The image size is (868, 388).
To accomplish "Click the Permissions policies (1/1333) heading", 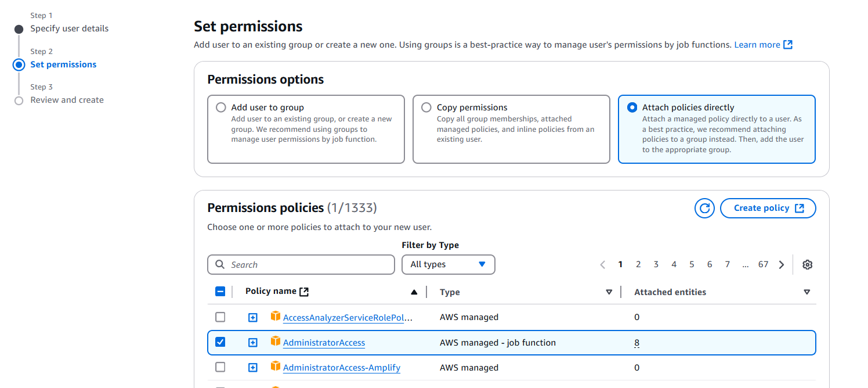I will tap(292, 207).
